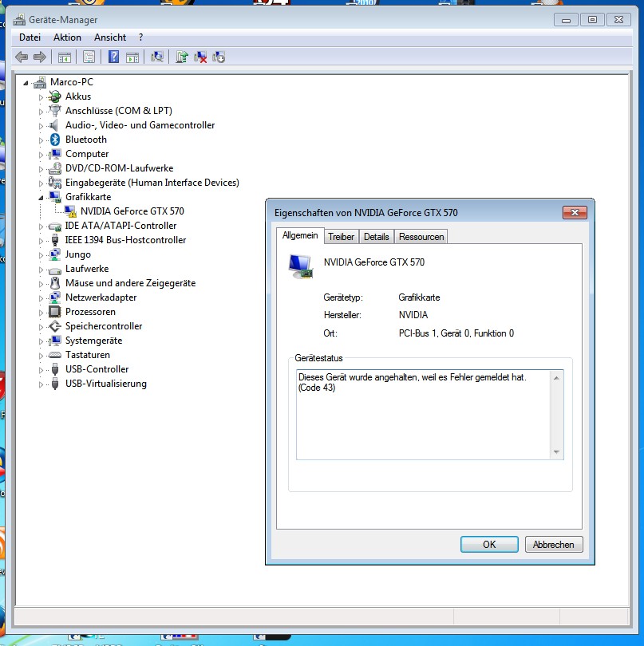
Task: Expand the IDE ATA/ATAPI-Controller node
Action: click(x=41, y=226)
